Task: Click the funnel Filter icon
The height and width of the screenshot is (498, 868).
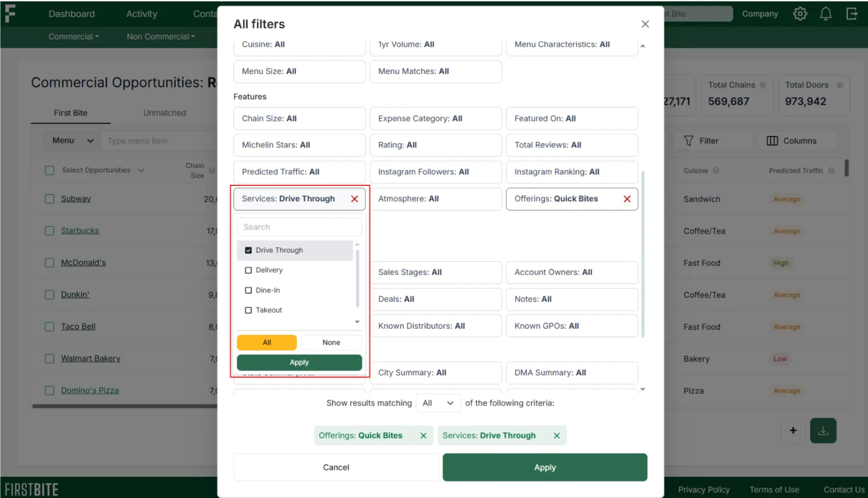Action: [689, 141]
